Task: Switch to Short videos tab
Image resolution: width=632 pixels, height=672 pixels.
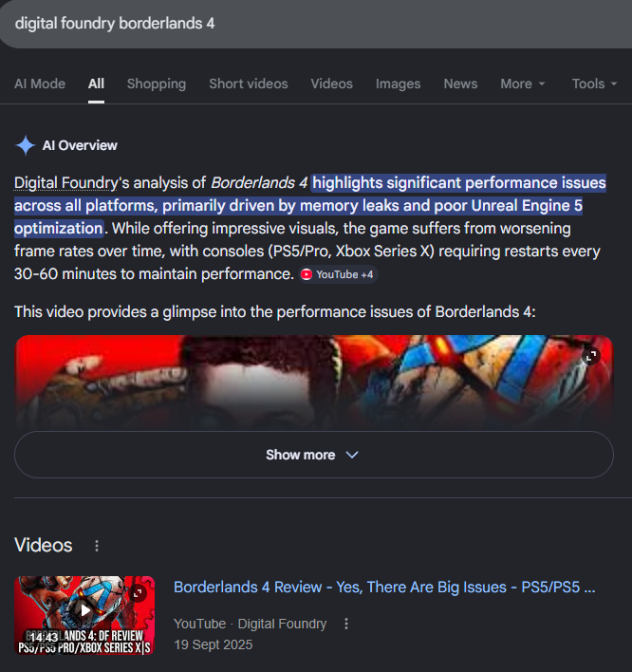Action: [249, 84]
